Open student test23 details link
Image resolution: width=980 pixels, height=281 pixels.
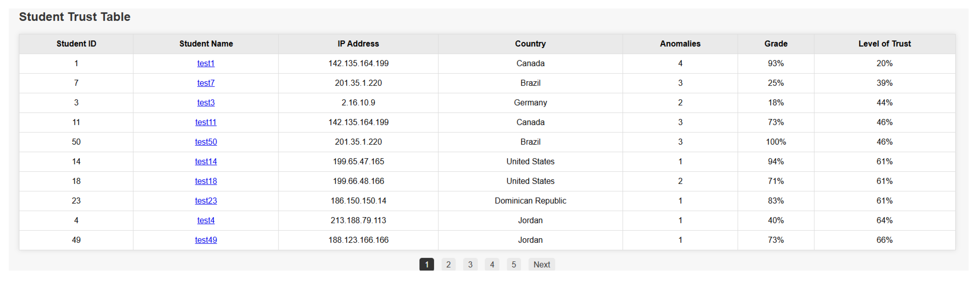click(206, 201)
